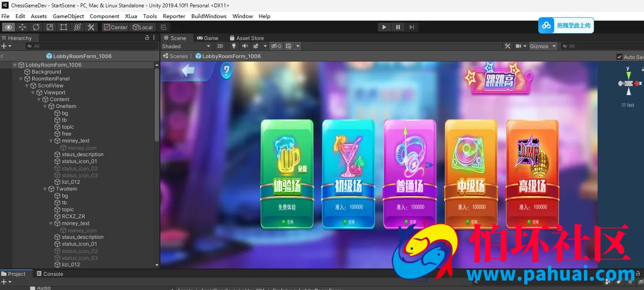644x290 pixels.
Task: Click the LobbyRoomForm_1006 breadcrumb in Scene view
Action: (x=228, y=56)
